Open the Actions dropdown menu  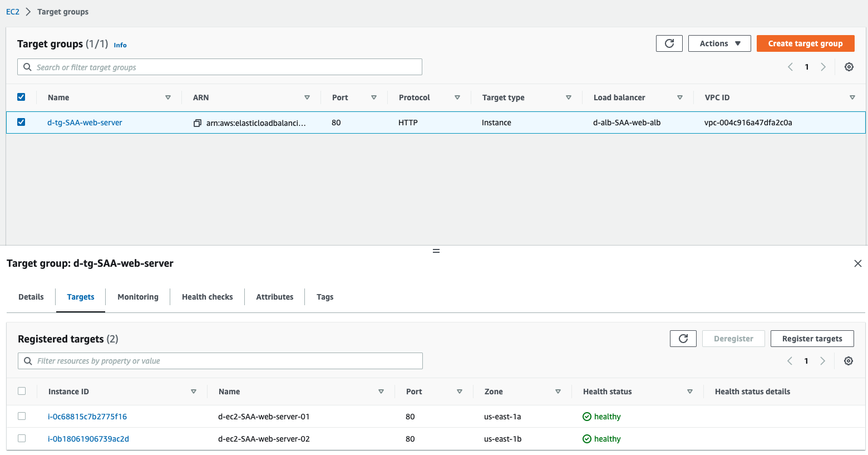[x=719, y=43]
